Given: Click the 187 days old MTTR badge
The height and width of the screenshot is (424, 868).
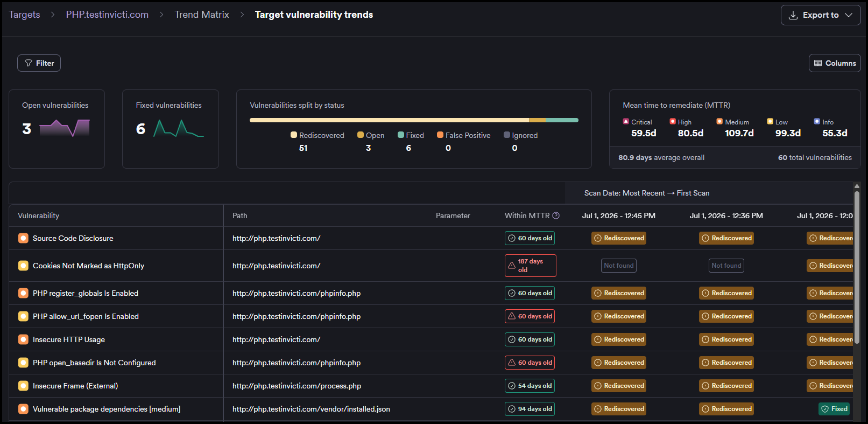Looking at the screenshot, I should tap(530, 266).
